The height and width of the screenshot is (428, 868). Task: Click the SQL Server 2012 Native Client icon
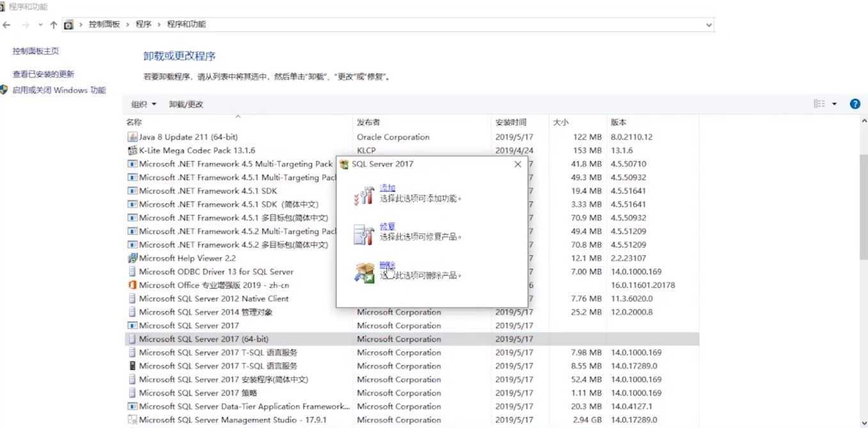[132, 299]
